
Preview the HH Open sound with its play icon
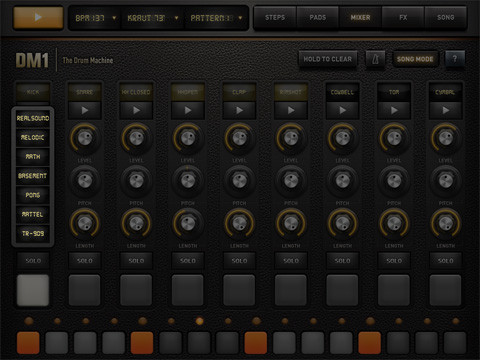(x=188, y=110)
